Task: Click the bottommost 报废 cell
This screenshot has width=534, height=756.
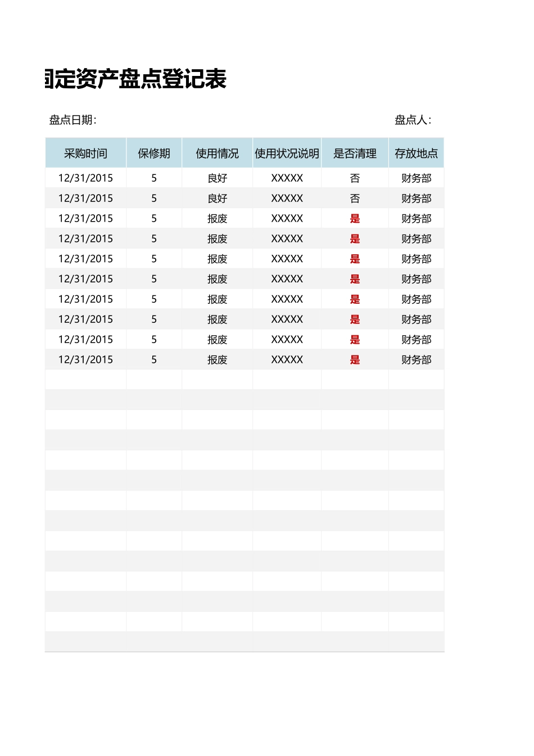Action: [217, 360]
